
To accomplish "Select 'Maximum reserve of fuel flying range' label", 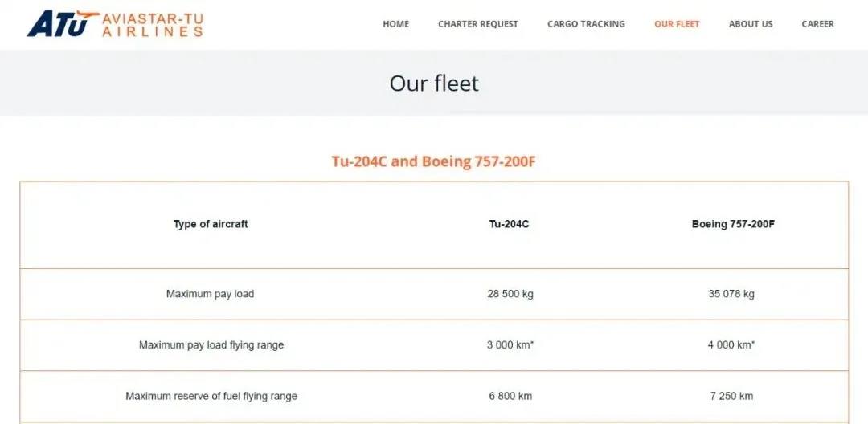I will pyautogui.click(x=211, y=396).
